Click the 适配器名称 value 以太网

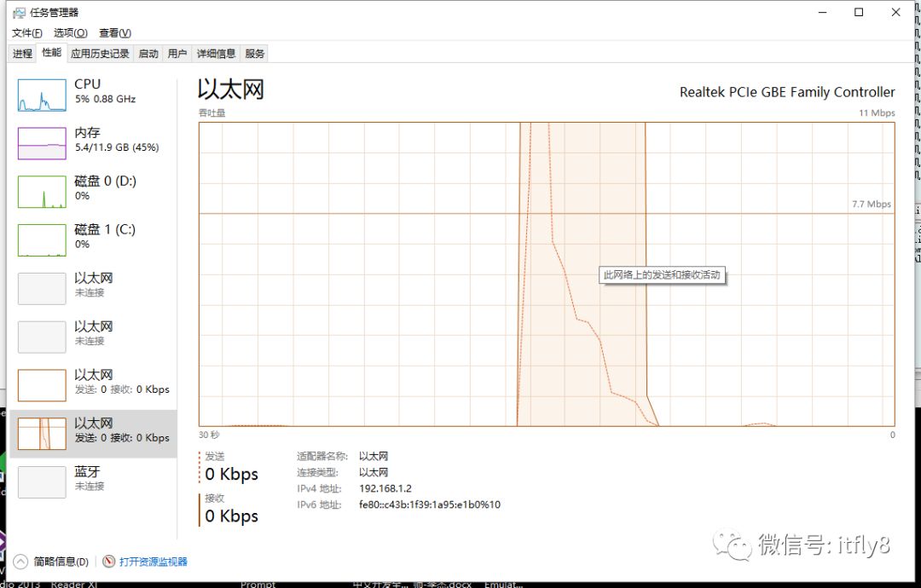click(x=374, y=456)
